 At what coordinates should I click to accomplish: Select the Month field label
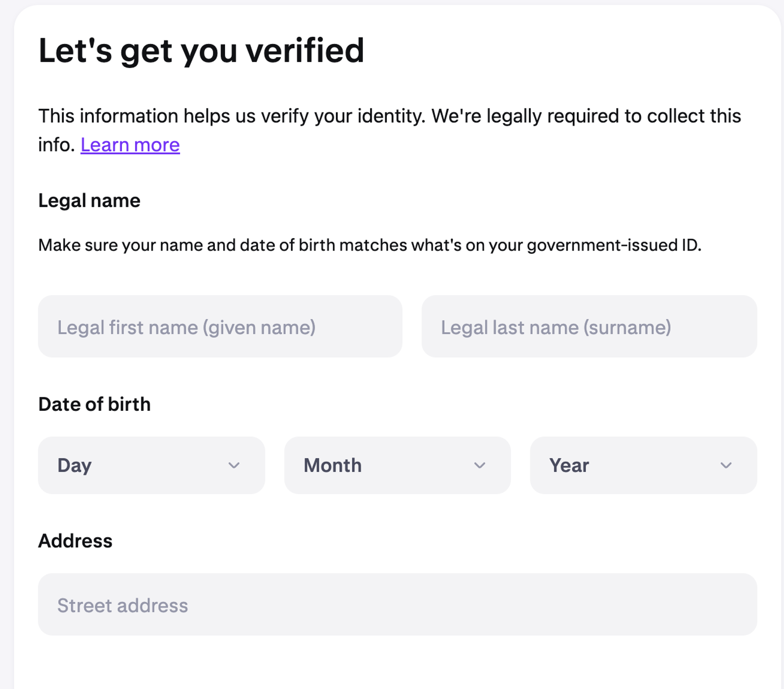332,465
